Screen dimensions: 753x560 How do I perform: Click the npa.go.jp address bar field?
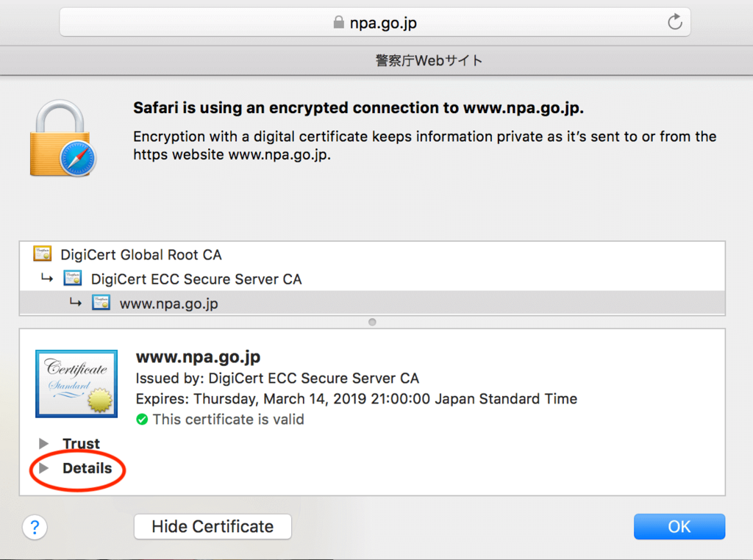pos(375,22)
